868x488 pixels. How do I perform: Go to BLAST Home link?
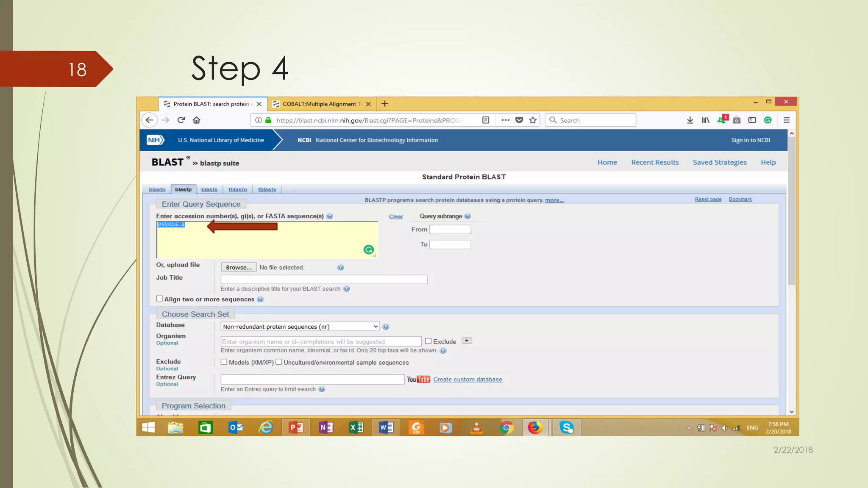point(607,162)
